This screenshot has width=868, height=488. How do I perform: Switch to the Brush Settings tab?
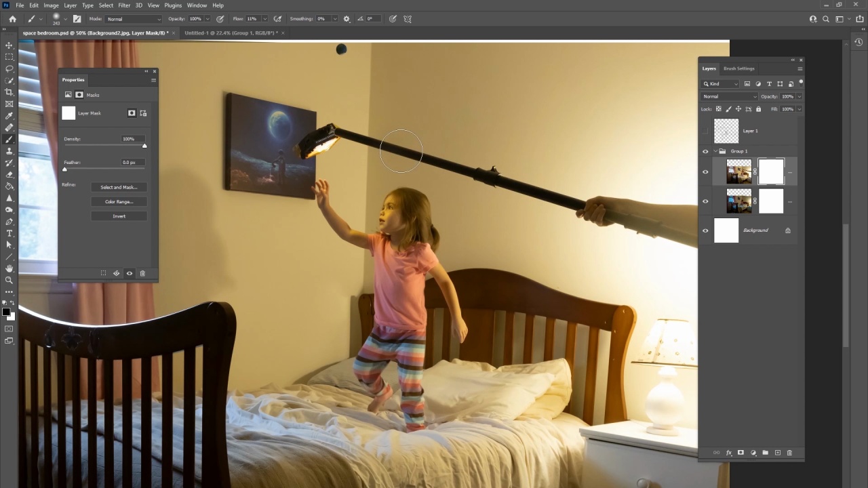pos(738,68)
